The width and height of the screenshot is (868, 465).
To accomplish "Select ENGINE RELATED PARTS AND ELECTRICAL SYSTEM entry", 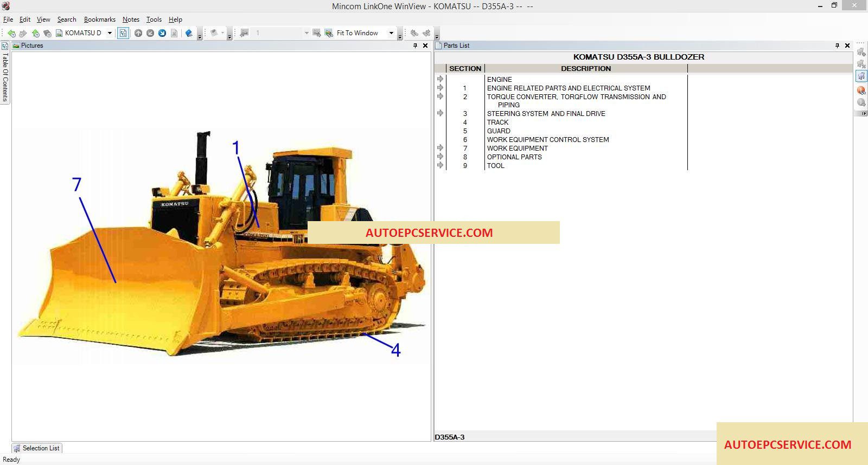I will 569,88.
